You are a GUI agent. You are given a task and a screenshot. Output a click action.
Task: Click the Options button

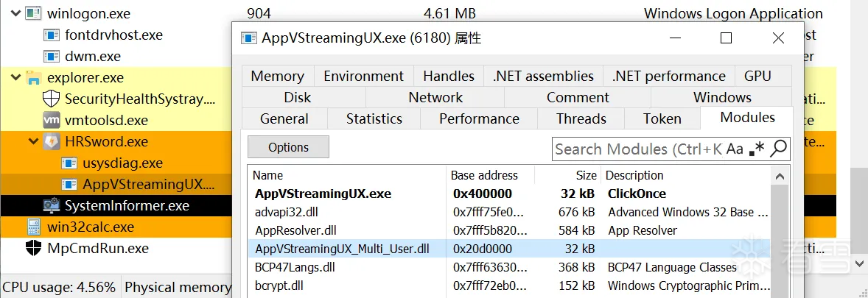click(288, 147)
